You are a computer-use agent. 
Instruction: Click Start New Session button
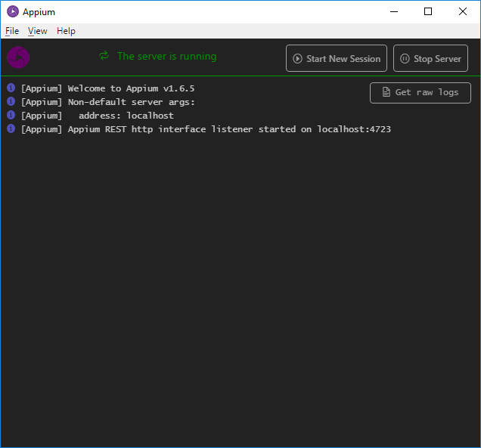337,58
